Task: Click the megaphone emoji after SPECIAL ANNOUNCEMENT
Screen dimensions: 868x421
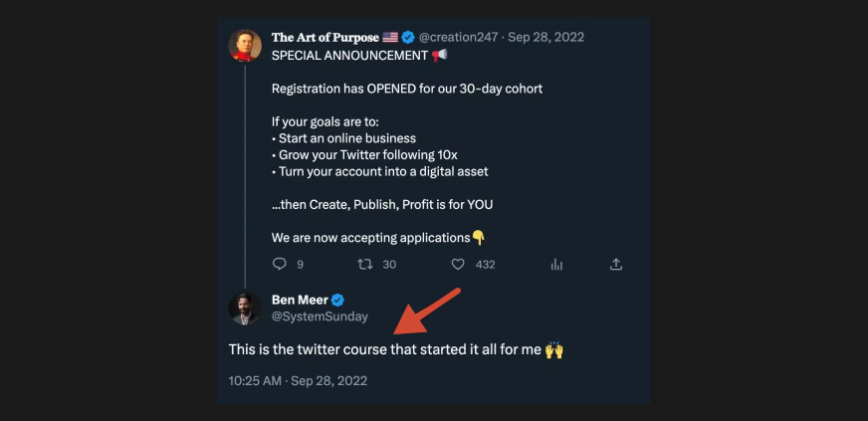Action: click(440, 55)
